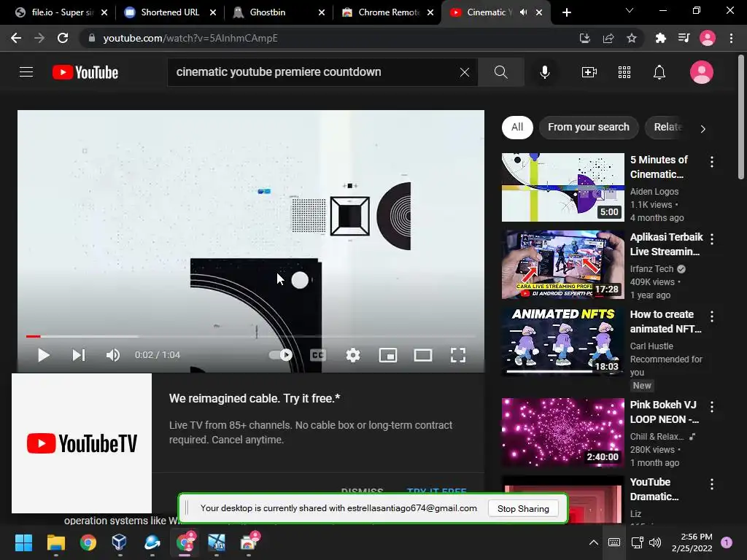The height and width of the screenshot is (560, 747).
Task: Show more filter chips with arrow
Action: point(703,128)
